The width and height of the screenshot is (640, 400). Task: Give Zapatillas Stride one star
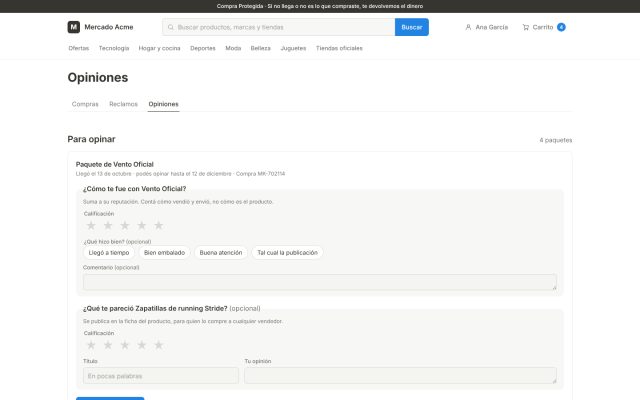coord(91,345)
